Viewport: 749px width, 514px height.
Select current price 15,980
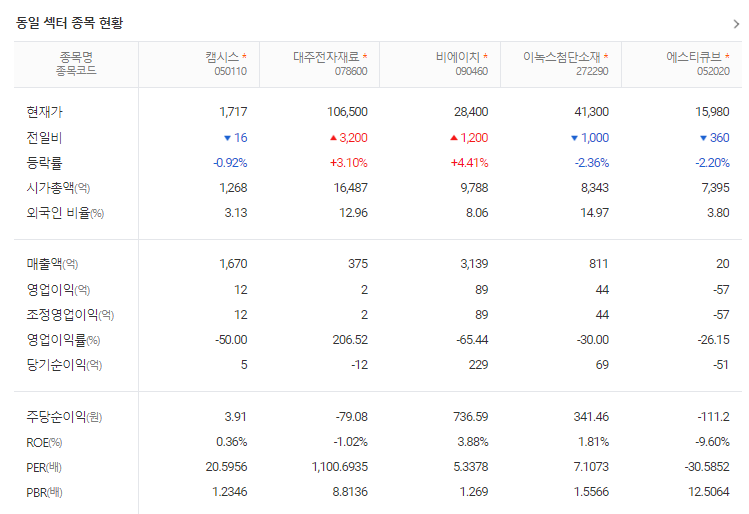712,112
